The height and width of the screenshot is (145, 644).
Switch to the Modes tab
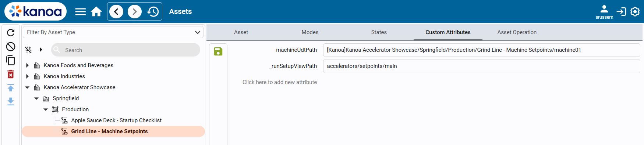(x=310, y=32)
